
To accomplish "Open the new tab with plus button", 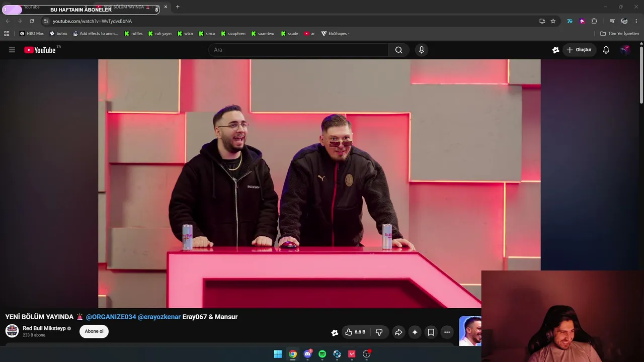I will (x=178, y=7).
